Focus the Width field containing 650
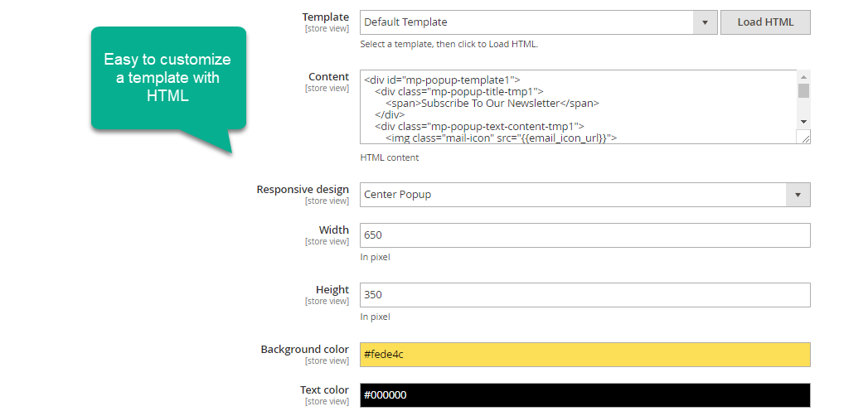Screen dimensions: 868x416 584,235
